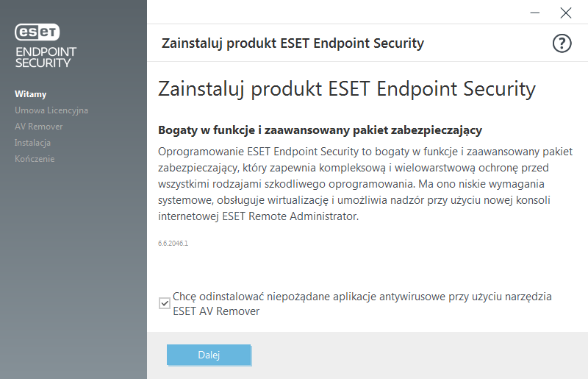
Task: Click the ESET logo in the sidebar
Action: (37, 32)
